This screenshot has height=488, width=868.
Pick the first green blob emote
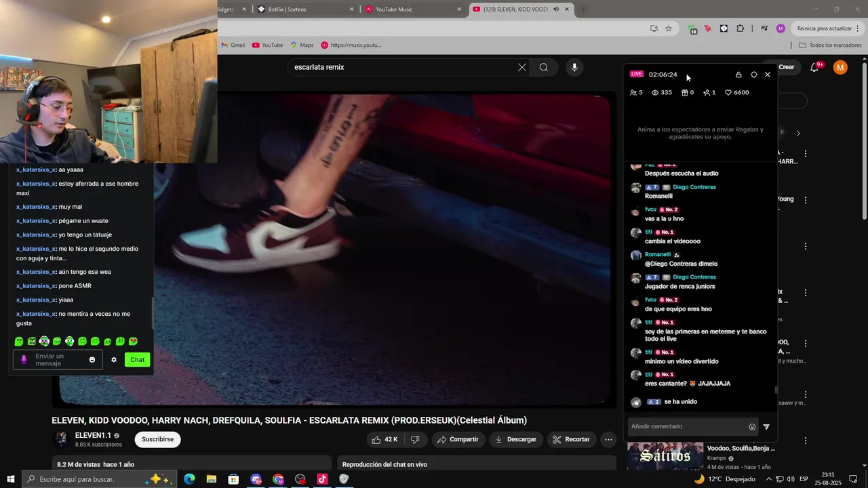(19, 341)
